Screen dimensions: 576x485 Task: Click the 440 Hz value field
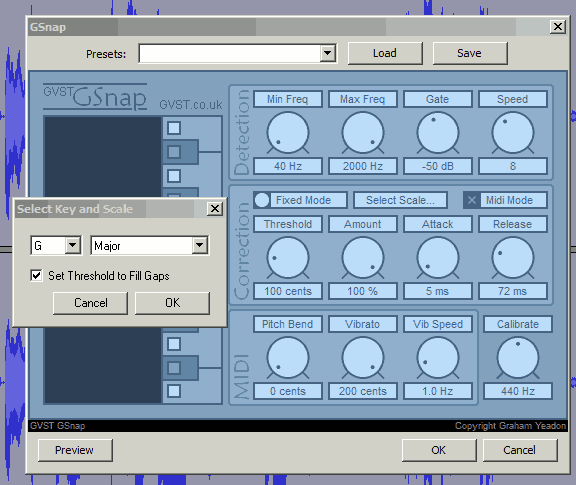point(518,391)
